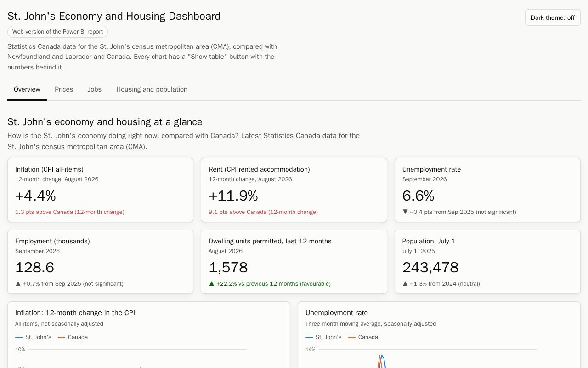
Task: Click the 14% axis label on Unemployment chart
Action: pos(311,350)
